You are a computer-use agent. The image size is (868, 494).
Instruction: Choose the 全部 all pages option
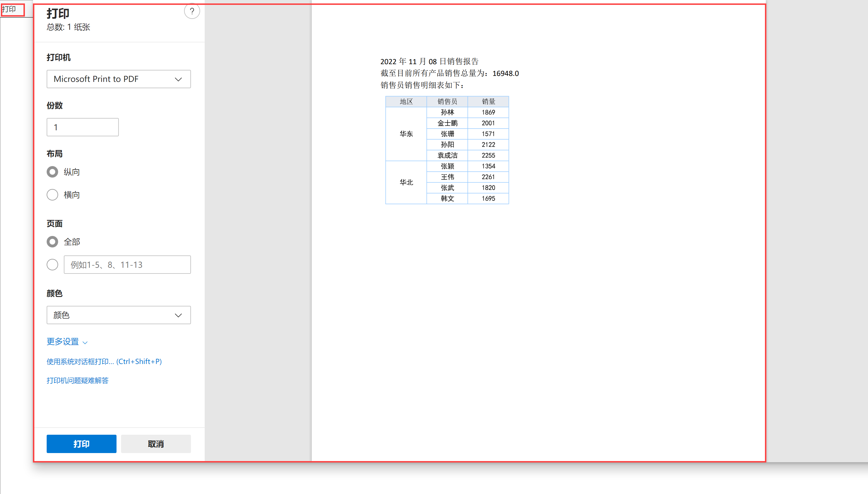[x=53, y=242]
